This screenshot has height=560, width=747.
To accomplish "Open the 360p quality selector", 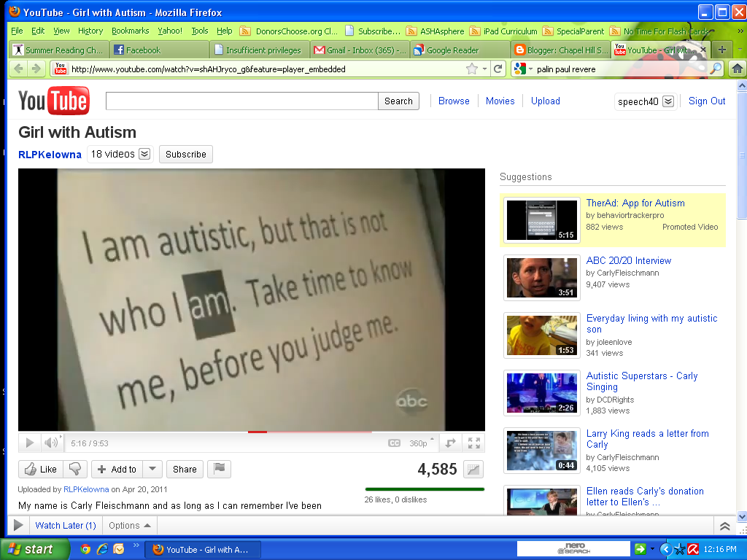I will point(421,443).
